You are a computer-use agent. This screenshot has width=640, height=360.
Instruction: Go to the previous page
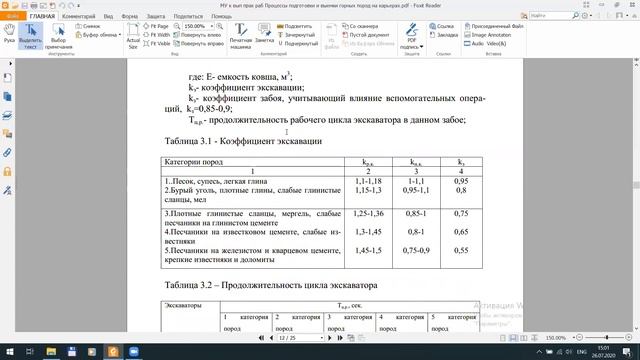click(x=271, y=338)
